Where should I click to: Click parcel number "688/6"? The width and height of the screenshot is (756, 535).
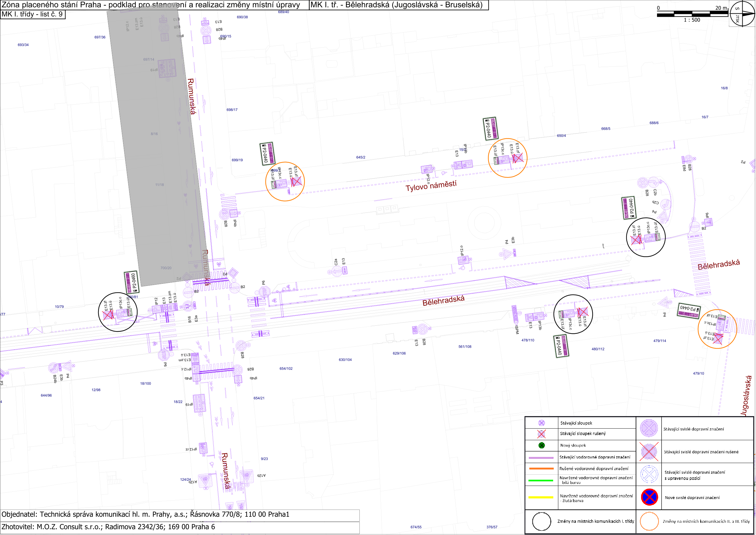coord(654,123)
